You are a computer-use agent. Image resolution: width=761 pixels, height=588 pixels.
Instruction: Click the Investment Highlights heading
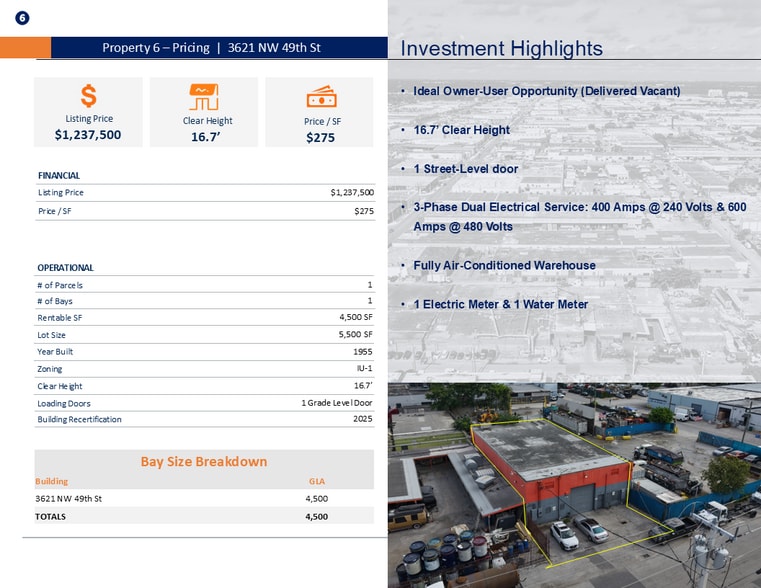501,49
